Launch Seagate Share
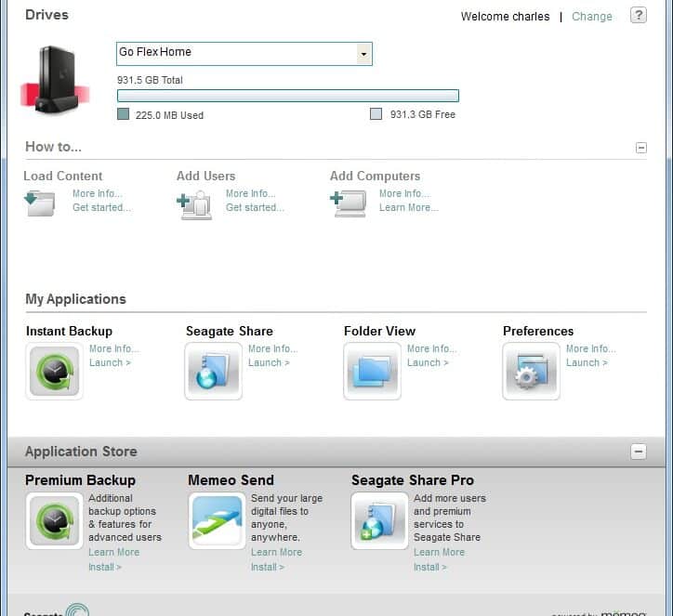673x616 pixels. point(269,362)
